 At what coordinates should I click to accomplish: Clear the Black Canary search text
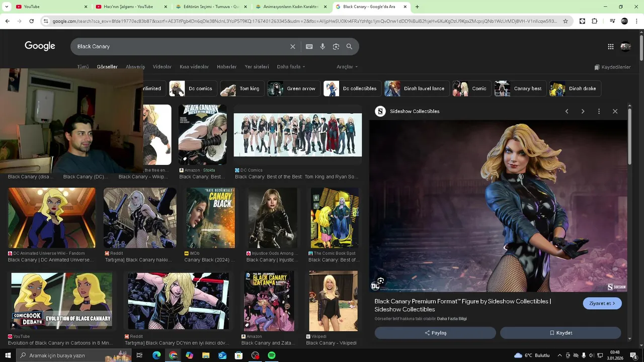point(293,46)
